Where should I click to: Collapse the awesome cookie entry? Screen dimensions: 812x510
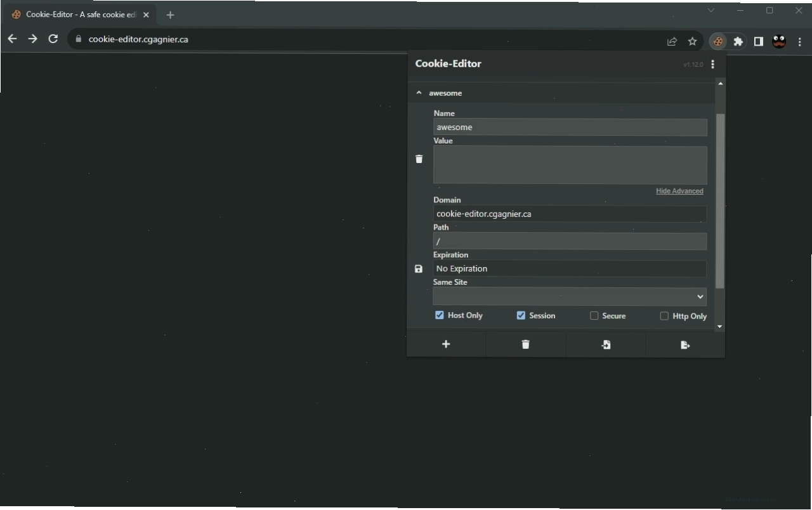[419, 93]
